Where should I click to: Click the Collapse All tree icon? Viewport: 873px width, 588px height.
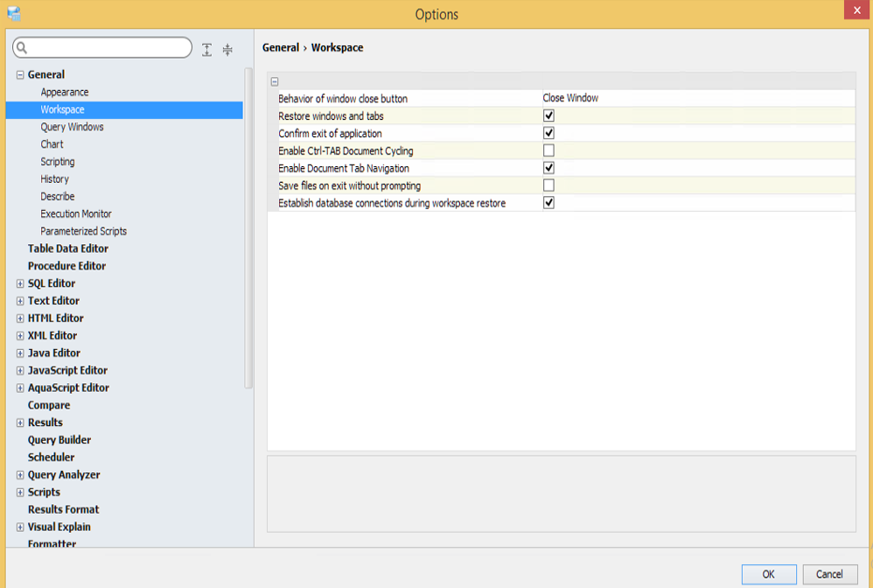tap(227, 50)
